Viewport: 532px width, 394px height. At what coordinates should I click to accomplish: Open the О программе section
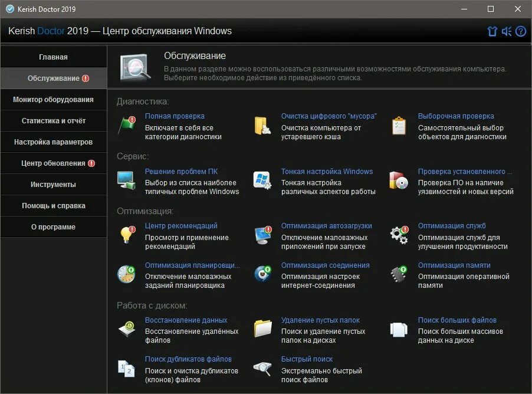[x=53, y=227]
